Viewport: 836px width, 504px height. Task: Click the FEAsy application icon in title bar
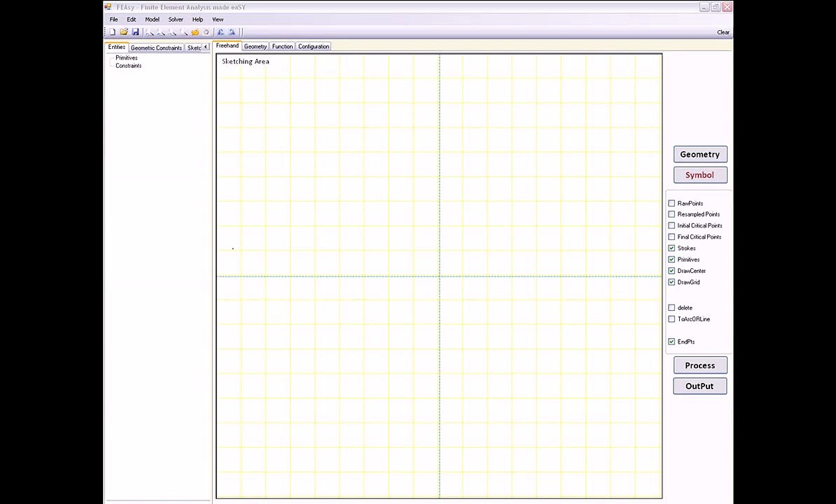point(109,8)
